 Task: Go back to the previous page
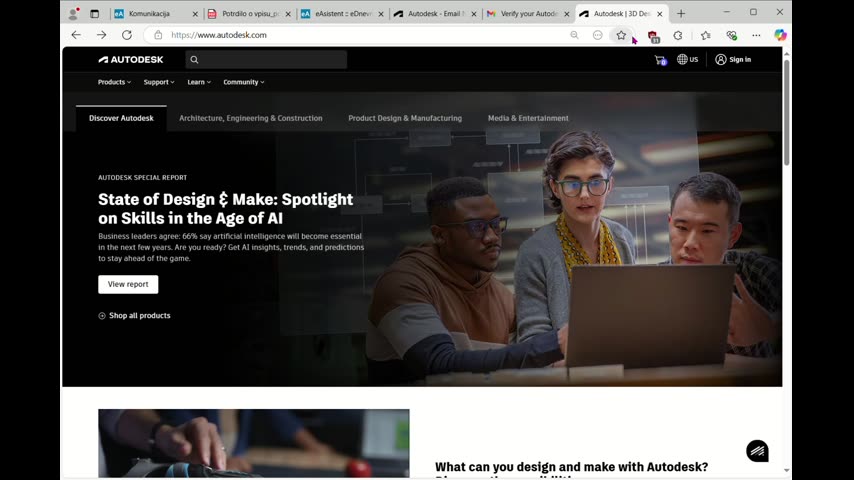pyautogui.click(x=76, y=35)
